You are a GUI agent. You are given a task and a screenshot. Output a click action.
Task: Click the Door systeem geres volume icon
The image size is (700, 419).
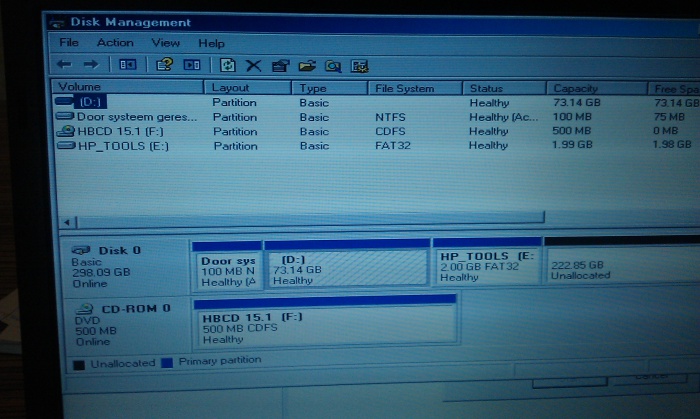[65, 116]
